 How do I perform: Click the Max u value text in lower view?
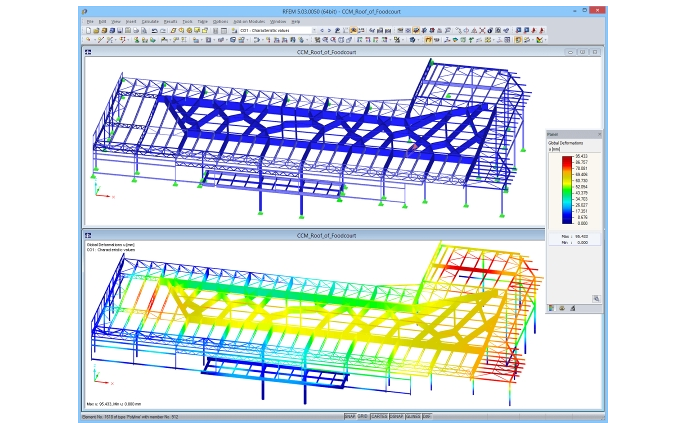114,404
